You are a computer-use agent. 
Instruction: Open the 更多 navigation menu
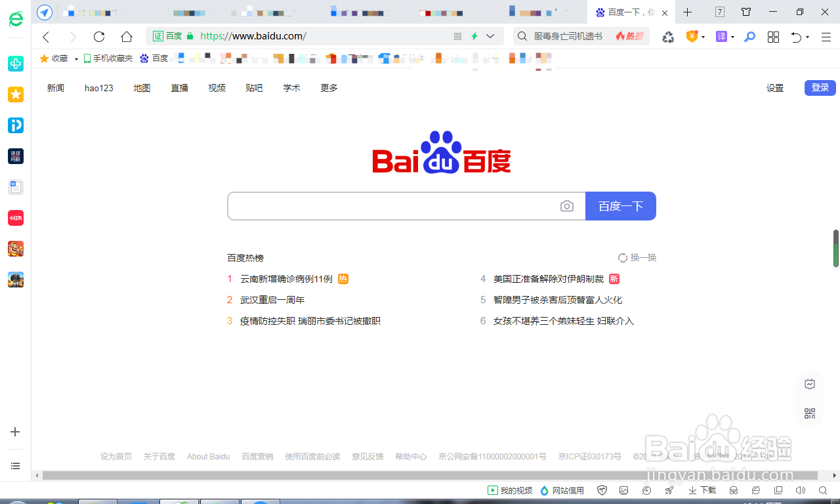click(329, 88)
